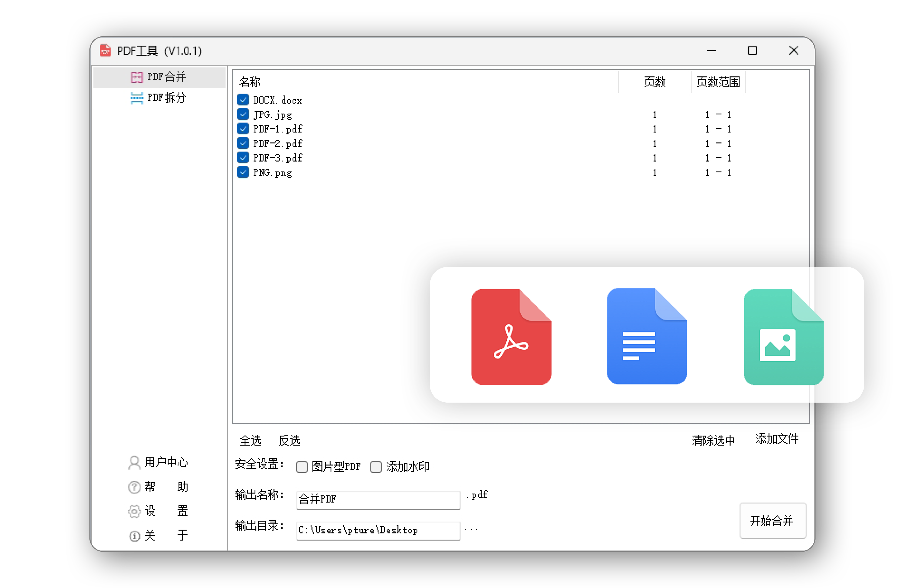Screen dimensions: 905x588
Task: Click the 页数范围 column header
Action: [x=718, y=82]
